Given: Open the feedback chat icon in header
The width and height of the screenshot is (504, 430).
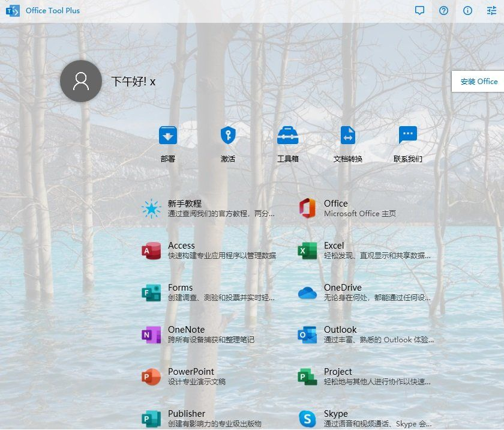Looking at the screenshot, I should pyautogui.click(x=419, y=11).
